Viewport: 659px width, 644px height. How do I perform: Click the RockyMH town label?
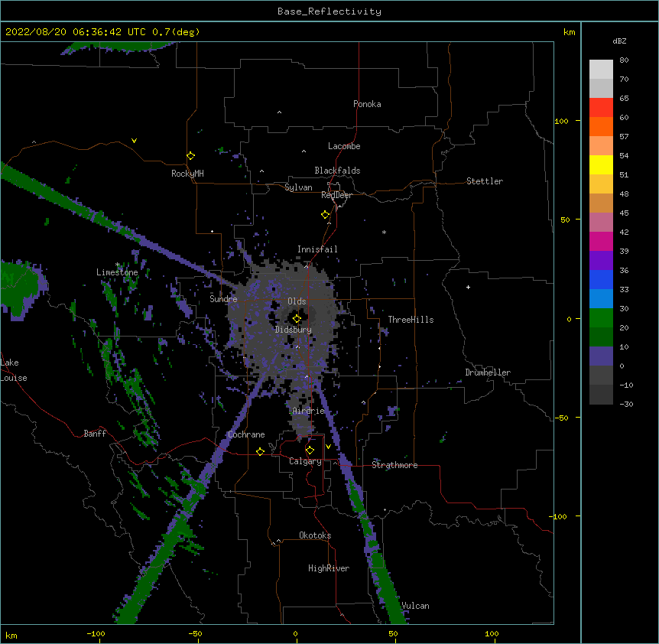187,174
